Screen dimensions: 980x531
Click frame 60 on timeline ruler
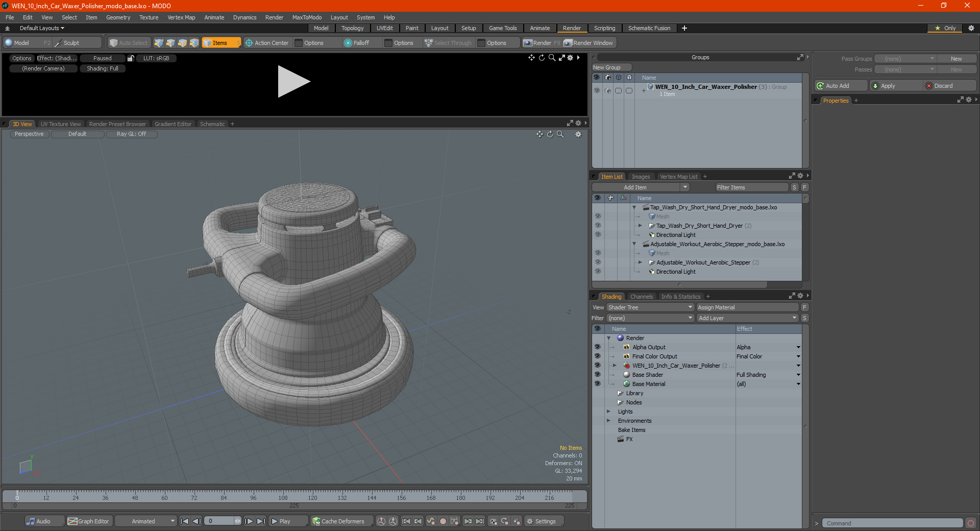pyautogui.click(x=164, y=497)
